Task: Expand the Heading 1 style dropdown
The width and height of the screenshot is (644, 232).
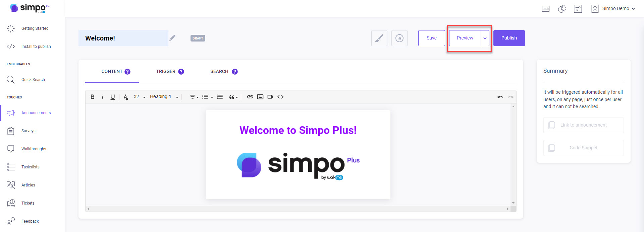Action: coord(164,97)
